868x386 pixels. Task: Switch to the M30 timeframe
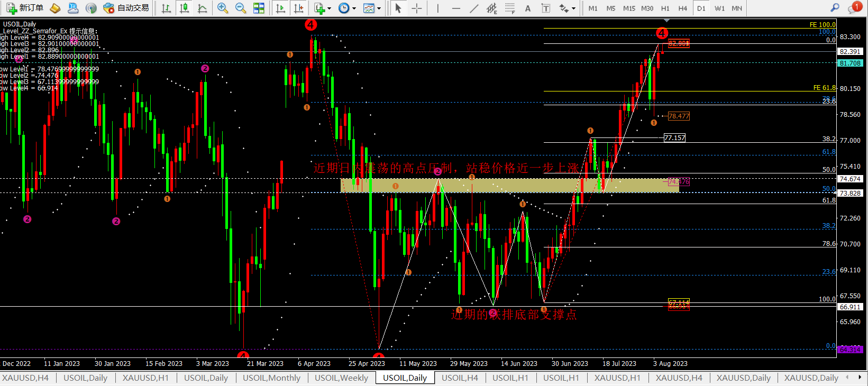[647, 8]
